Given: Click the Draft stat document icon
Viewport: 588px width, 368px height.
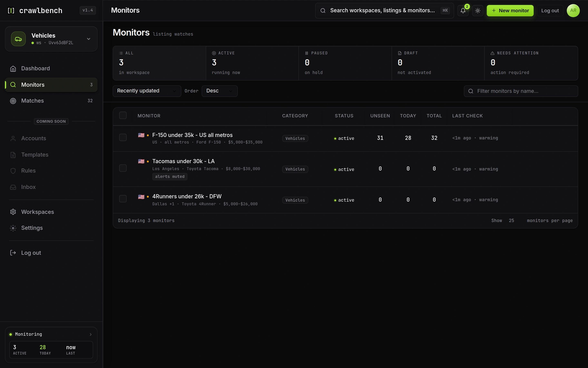Looking at the screenshot, I should [x=399, y=53].
